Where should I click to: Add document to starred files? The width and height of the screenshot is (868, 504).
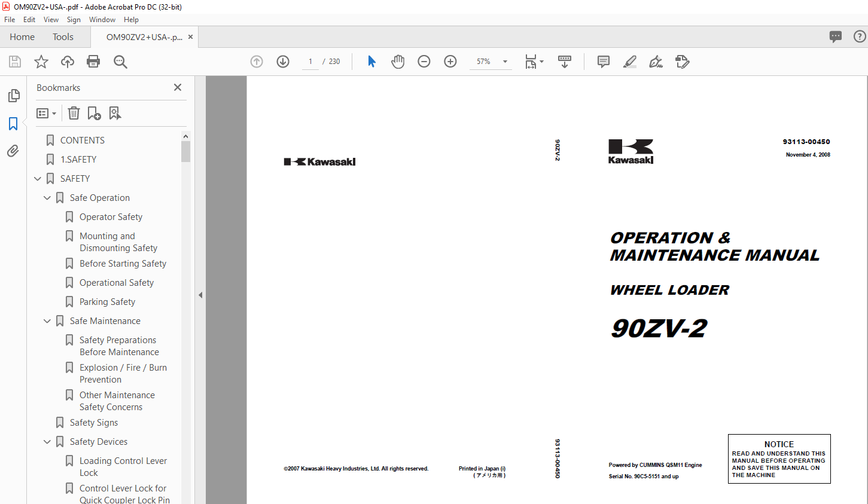click(41, 62)
